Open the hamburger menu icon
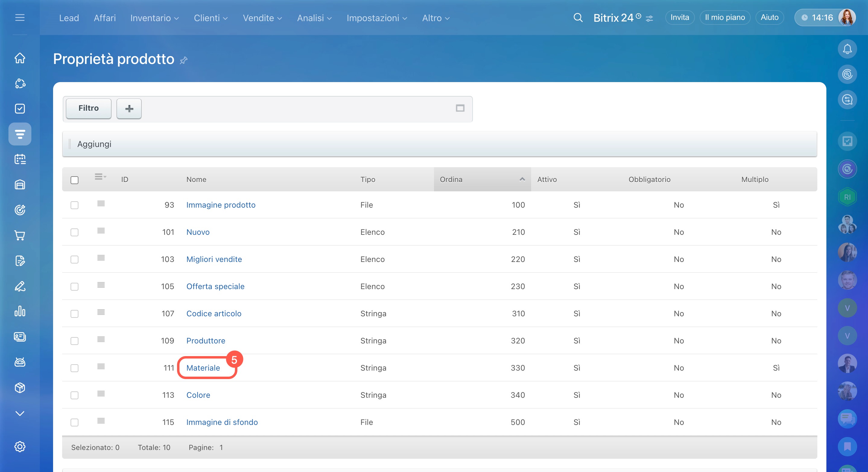Viewport: 868px width, 472px height. [x=20, y=18]
